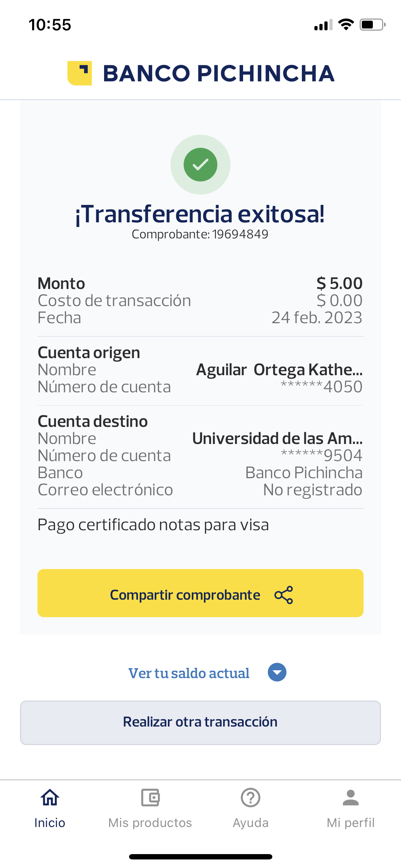This screenshot has width=401, height=868.
Task: Tap the Inicio home icon
Action: pyautogui.click(x=50, y=797)
